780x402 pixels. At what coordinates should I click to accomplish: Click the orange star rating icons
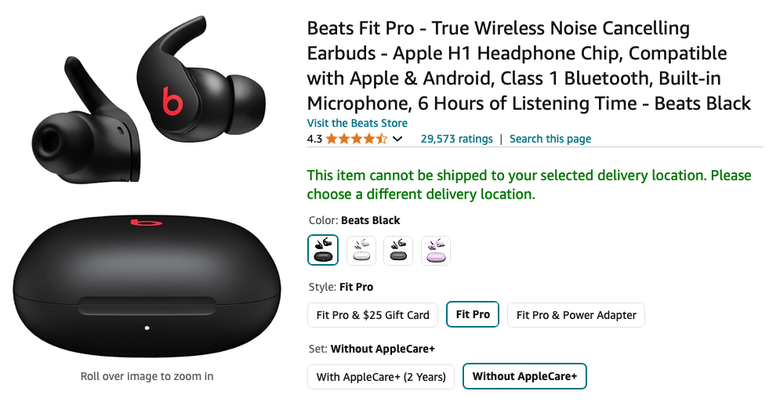pyautogui.click(x=356, y=139)
